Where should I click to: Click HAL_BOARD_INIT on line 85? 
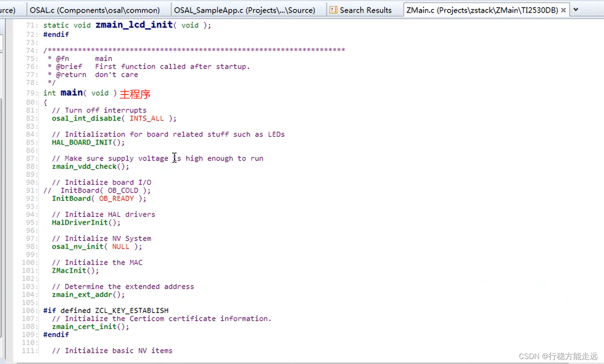82,143
